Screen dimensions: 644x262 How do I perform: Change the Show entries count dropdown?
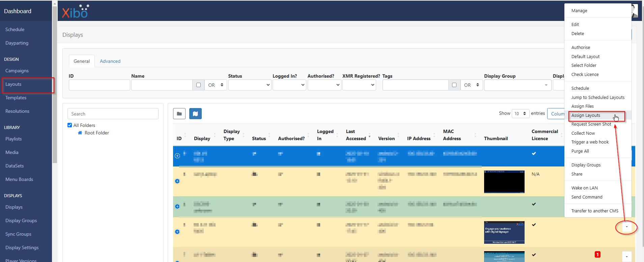coord(521,113)
